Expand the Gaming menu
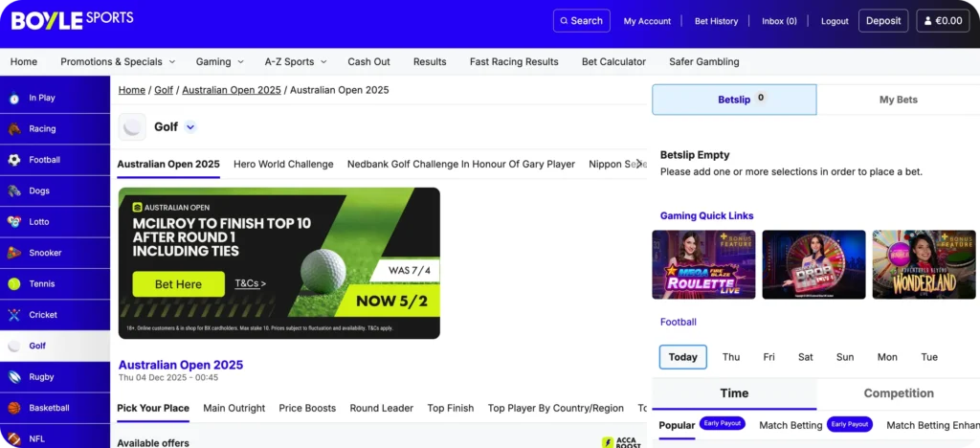The image size is (980, 448). 219,62
